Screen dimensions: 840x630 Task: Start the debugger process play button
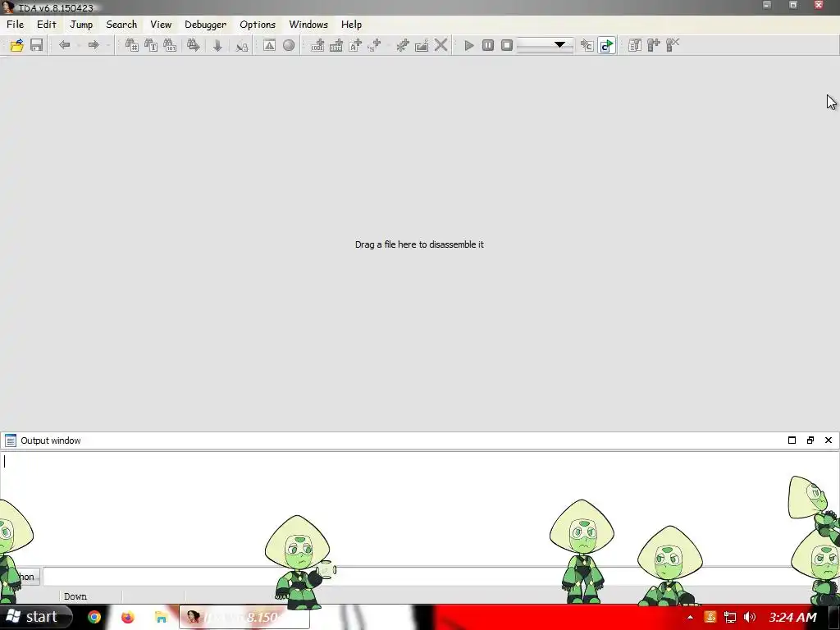[x=469, y=46]
